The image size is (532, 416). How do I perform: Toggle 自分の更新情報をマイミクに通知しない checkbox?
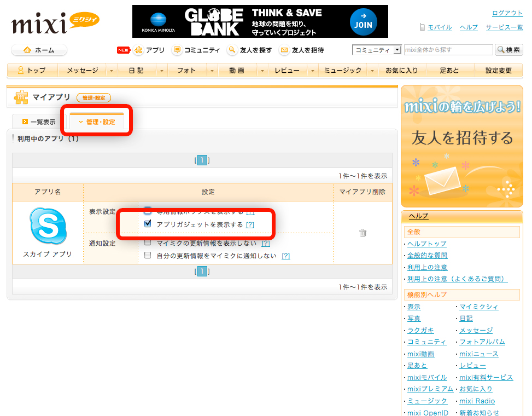pos(148,255)
